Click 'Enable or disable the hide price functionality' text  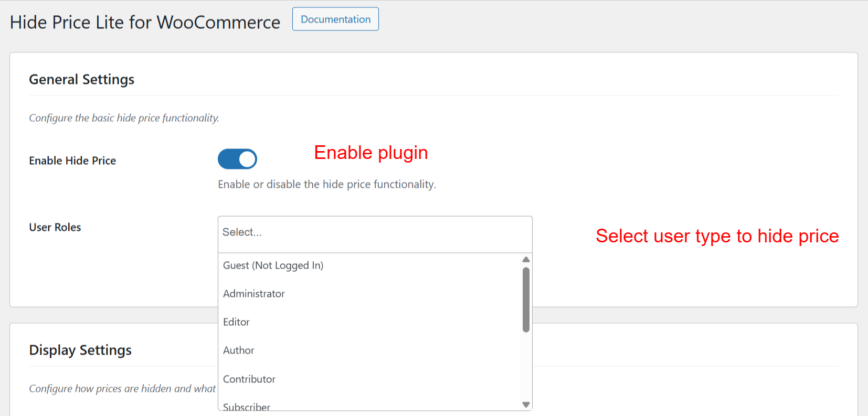coord(327,184)
